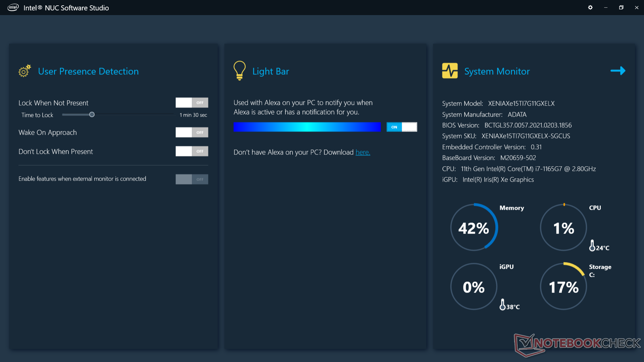Restore down the NUC Software Studio window
The height and width of the screenshot is (362, 644).
pos(621,7)
